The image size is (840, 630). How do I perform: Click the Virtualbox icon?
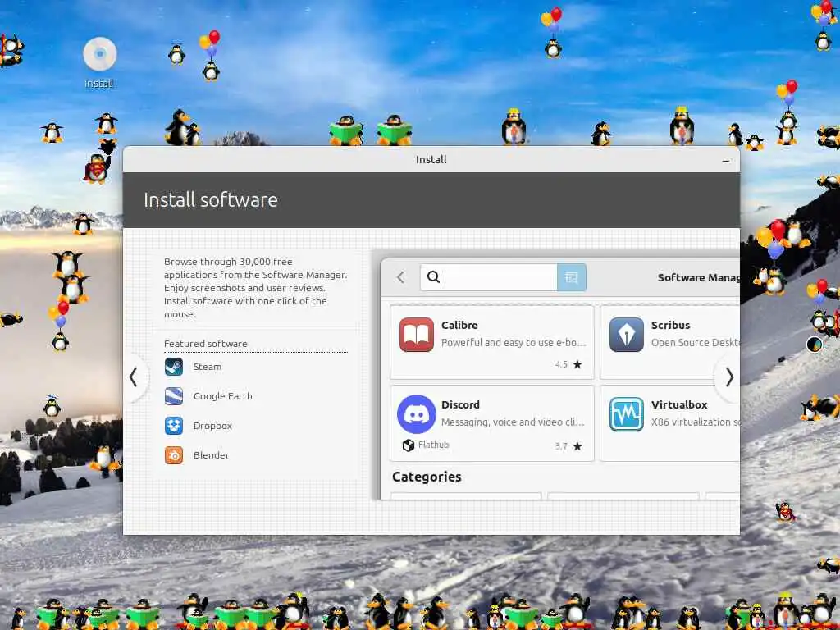tap(626, 414)
